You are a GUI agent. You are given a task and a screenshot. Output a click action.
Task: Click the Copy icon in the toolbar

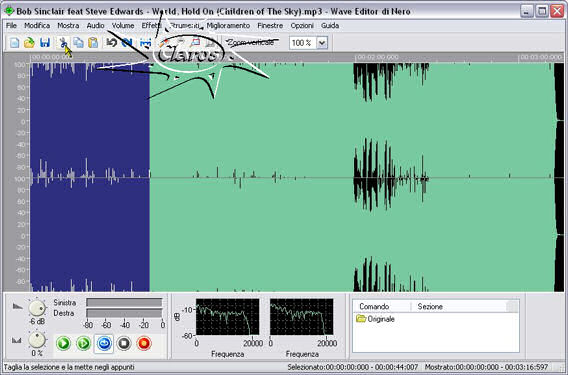click(x=78, y=43)
